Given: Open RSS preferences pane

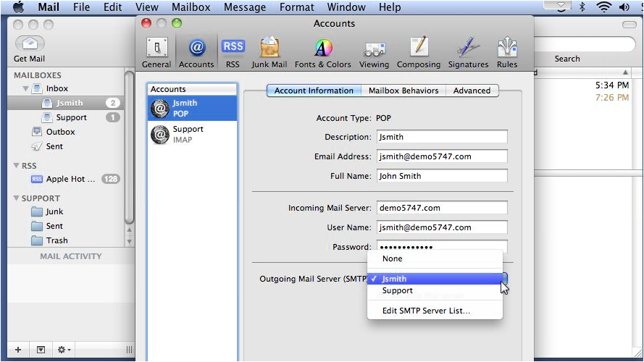Looking at the screenshot, I should click(233, 53).
